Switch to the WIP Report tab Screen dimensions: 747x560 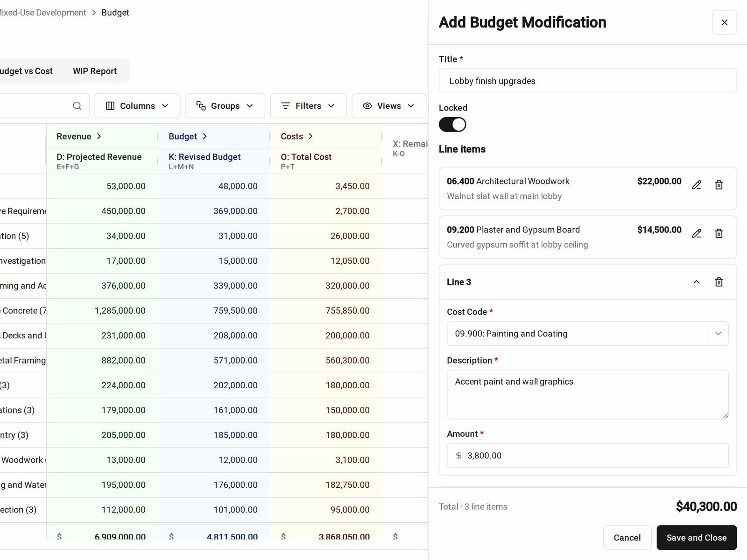[x=95, y=71]
